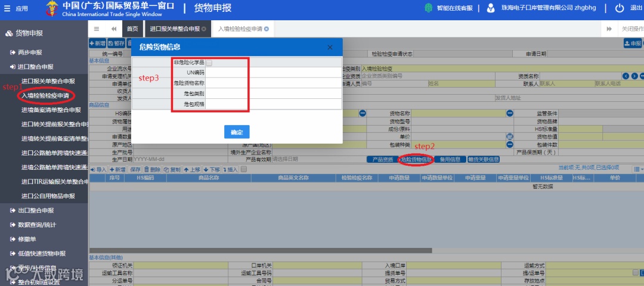
Task: Click 确定 button in dialog
Action: (237, 132)
